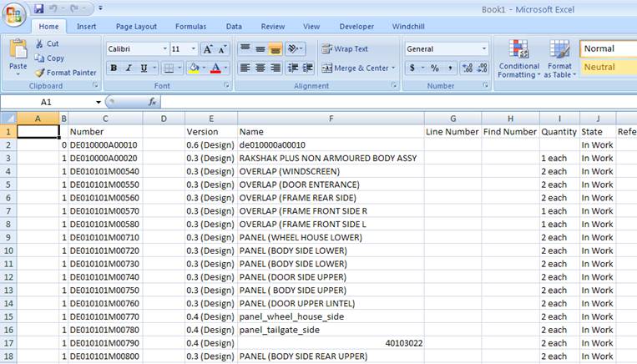The image size is (637, 364).
Task: Open Format as Table gallery
Action: coord(560,58)
